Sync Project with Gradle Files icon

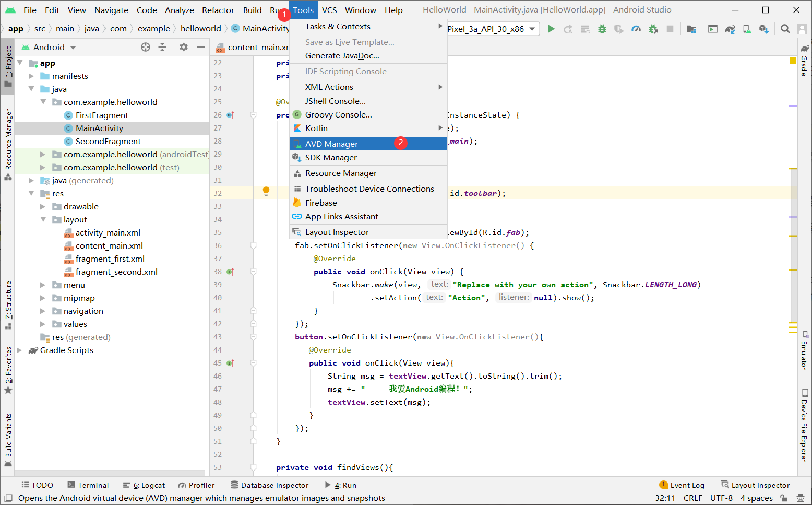tap(730, 29)
